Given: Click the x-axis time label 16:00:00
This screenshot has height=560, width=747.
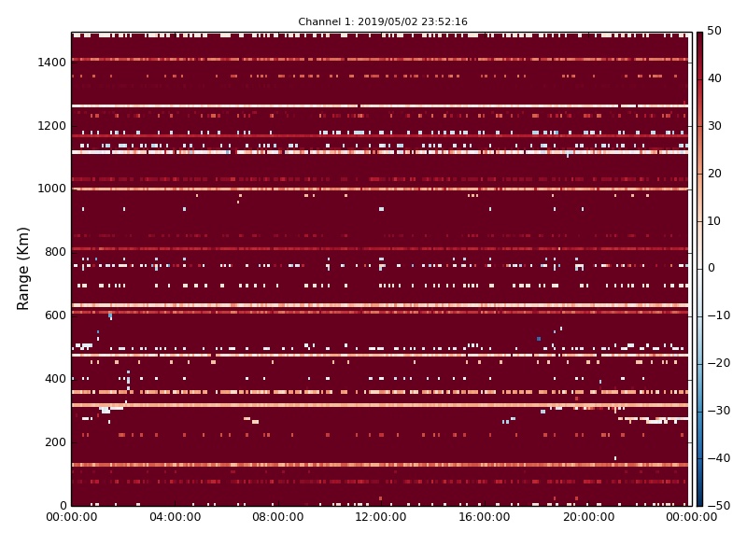Looking at the screenshot, I should pyautogui.click(x=484, y=517).
